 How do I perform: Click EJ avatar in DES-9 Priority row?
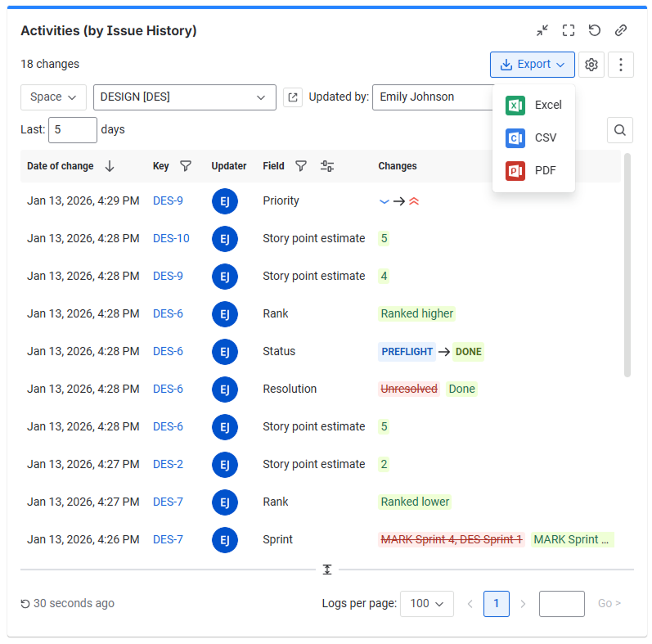point(225,201)
